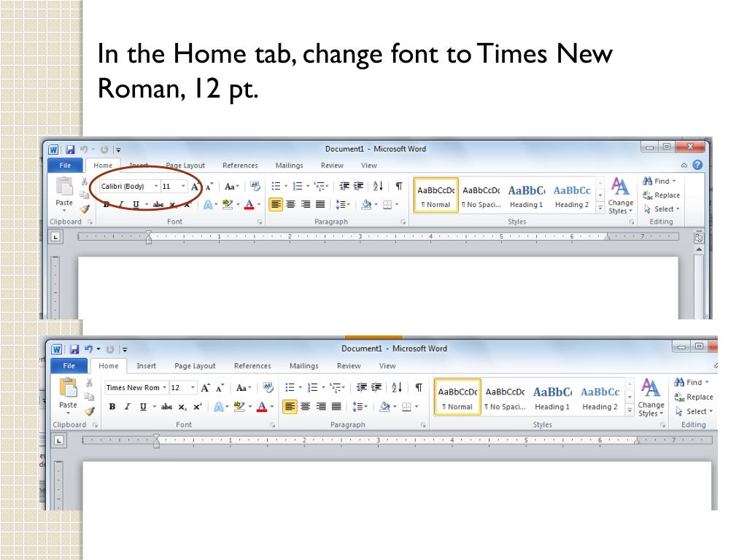Click Multilevel List icon in Times New Roman window
The width and height of the screenshot is (747, 560).
click(x=335, y=388)
